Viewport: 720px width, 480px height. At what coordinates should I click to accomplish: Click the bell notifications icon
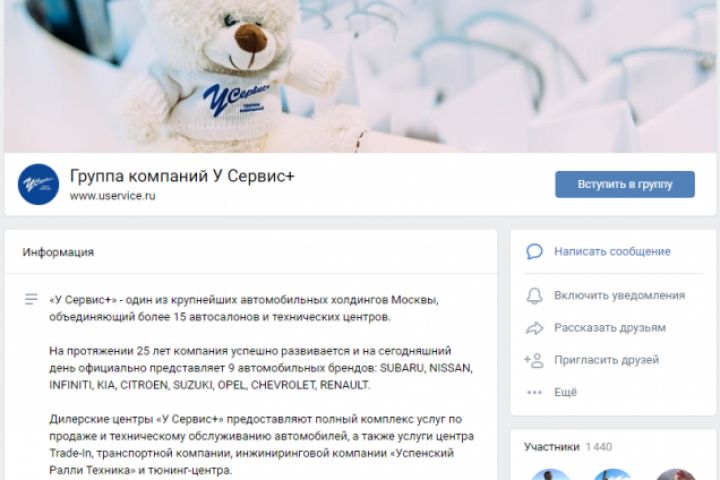click(534, 296)
